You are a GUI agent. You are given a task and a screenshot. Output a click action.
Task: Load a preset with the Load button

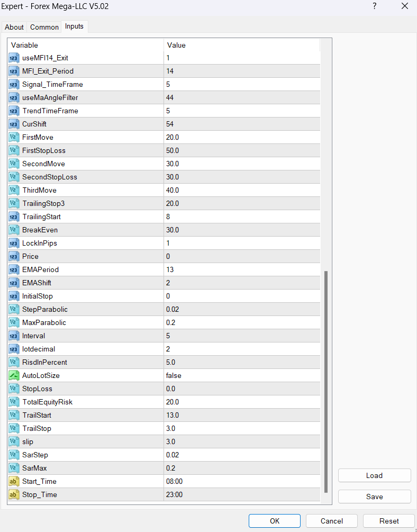[x=374, y=476]
